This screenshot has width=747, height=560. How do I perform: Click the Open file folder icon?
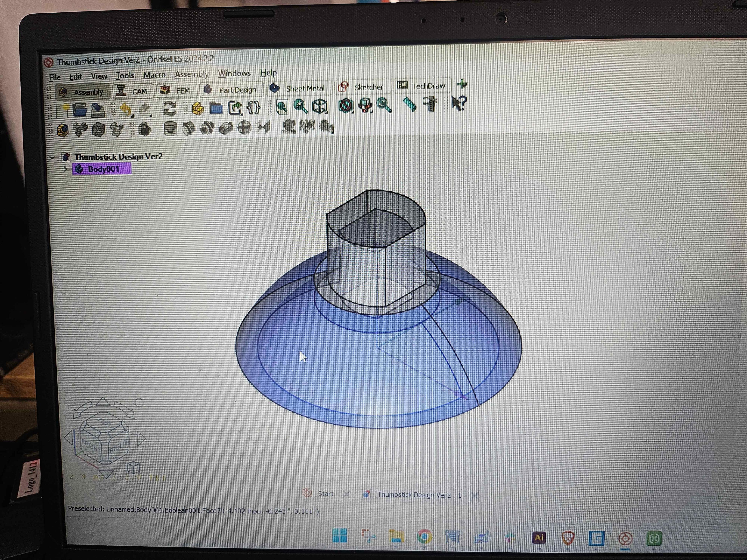tap(80, 110)
